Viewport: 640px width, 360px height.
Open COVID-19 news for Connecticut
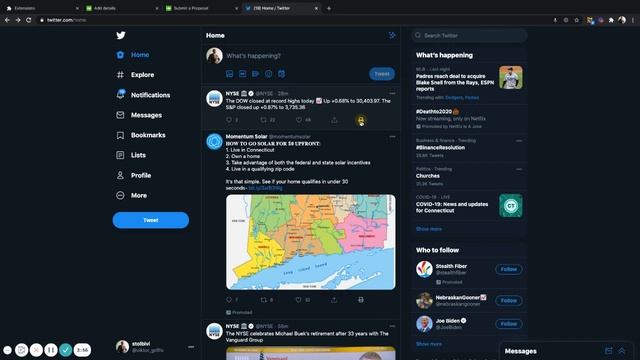click(469, 205)
